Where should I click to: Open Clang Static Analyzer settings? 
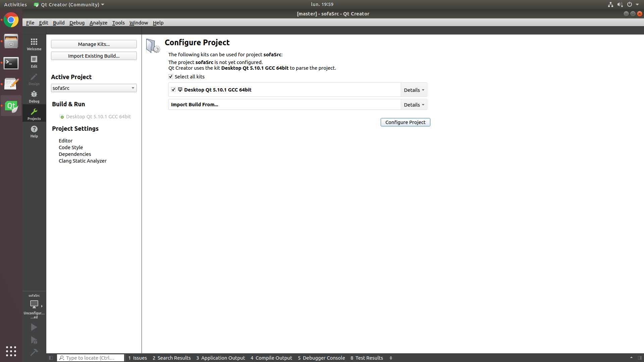click(83, 161)
